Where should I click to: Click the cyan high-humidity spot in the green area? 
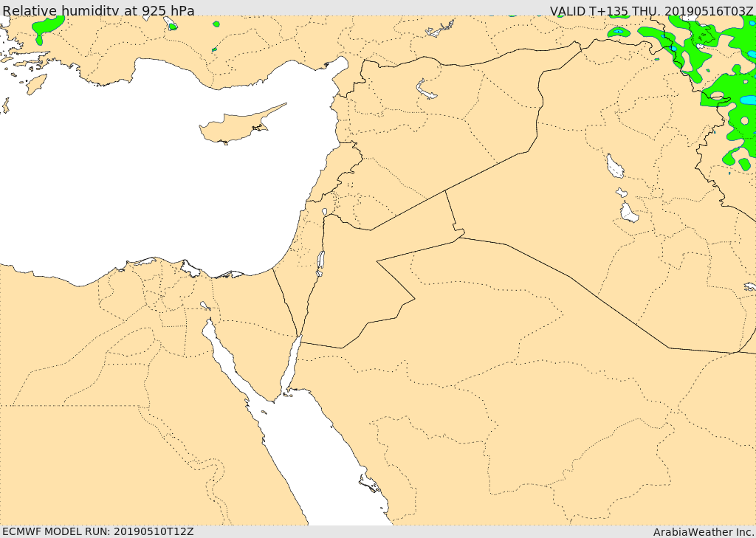click(x=748, y=100)
